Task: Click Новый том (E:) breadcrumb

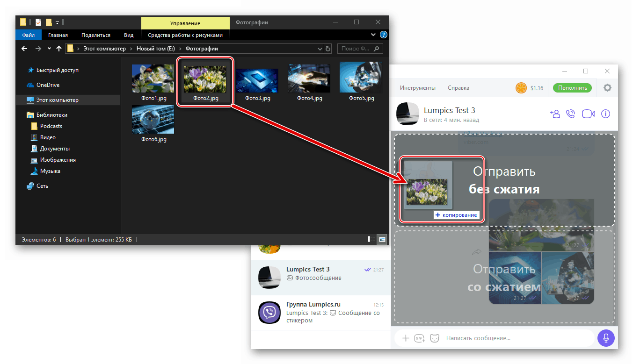Action: tap(157, 49)
